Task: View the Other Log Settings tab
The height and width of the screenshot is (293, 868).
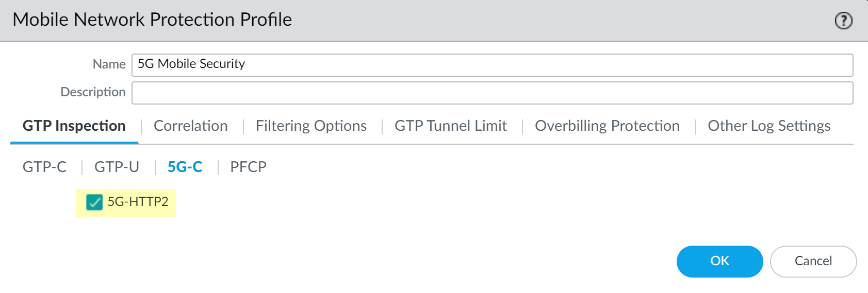Action: [769, 126]
